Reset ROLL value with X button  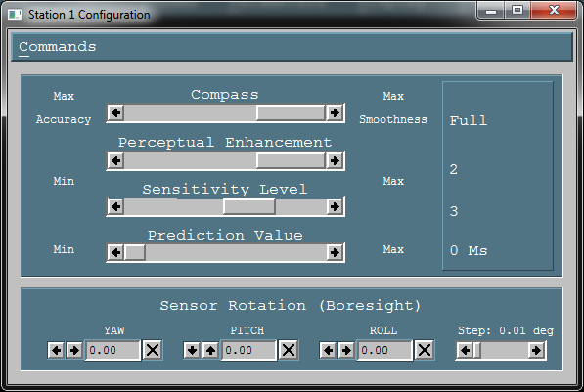425,350
